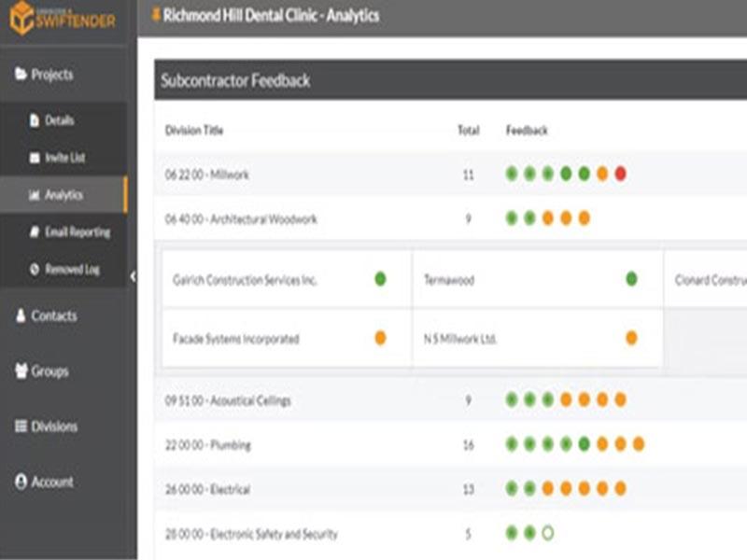The width and height of the screenshot is (747, 560).
Task: Click the SwifTender logo
Action: pyautogui.click(x=63, y=18)
